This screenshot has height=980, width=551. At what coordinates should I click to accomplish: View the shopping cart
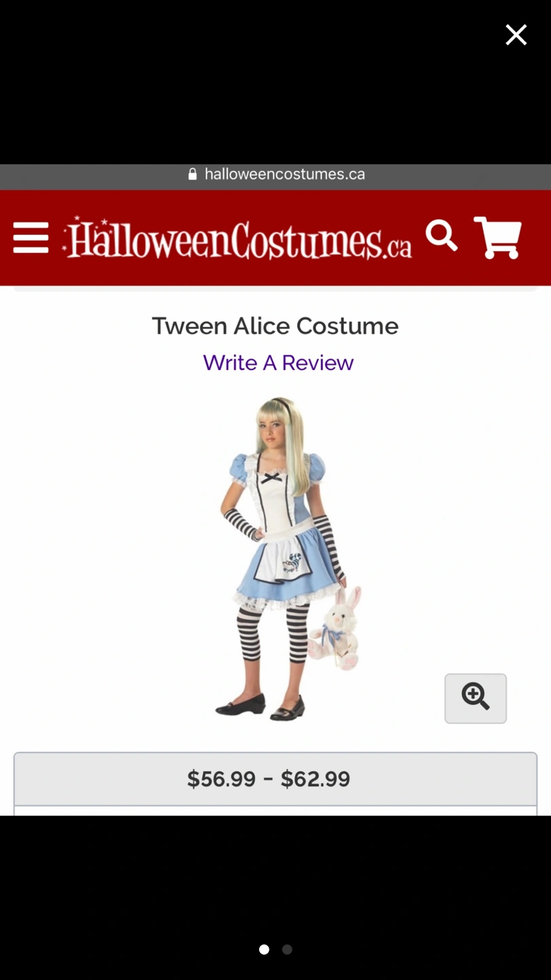498,238
